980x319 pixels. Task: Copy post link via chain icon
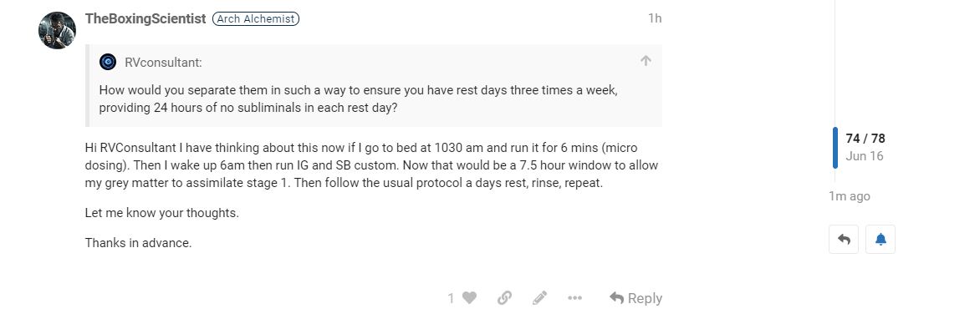pos(504,298)
